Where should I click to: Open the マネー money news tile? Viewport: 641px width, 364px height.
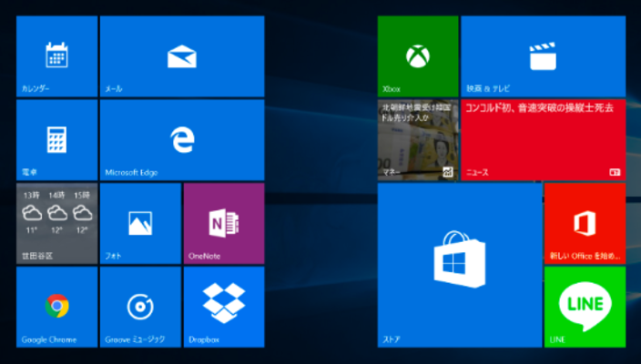pyautogui.click(x=418, y=140)
